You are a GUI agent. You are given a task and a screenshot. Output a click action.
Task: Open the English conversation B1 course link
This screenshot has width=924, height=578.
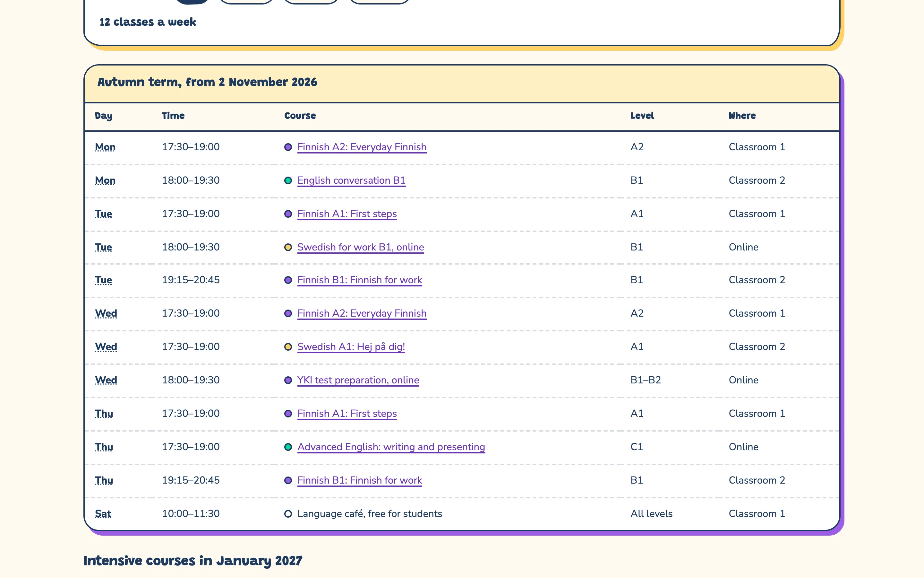pyautogui.click(x=351, y=180)
